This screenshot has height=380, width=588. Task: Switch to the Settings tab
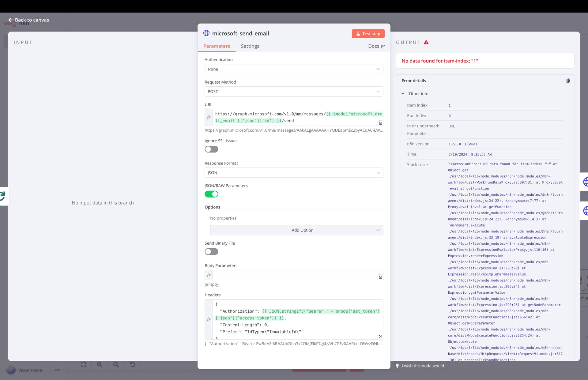tap(250, 46)
